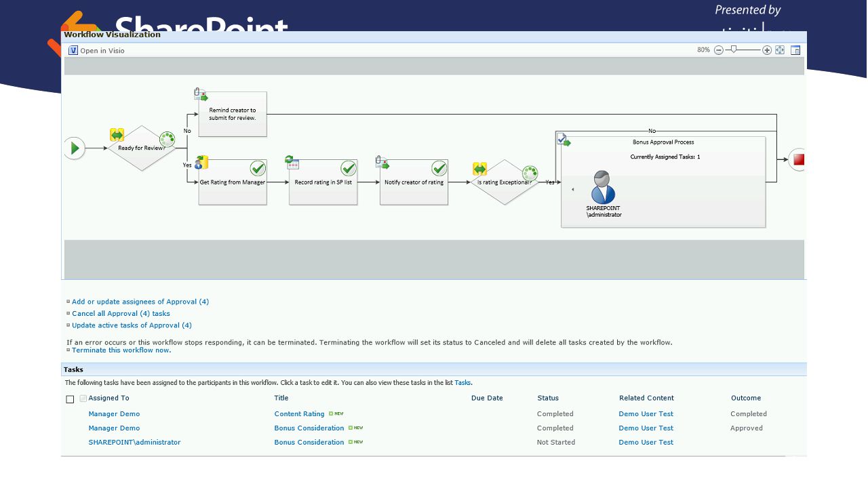Open the Approved Bonus Consideration task
The height and width of the screenshot is (488, 868).
309,428
